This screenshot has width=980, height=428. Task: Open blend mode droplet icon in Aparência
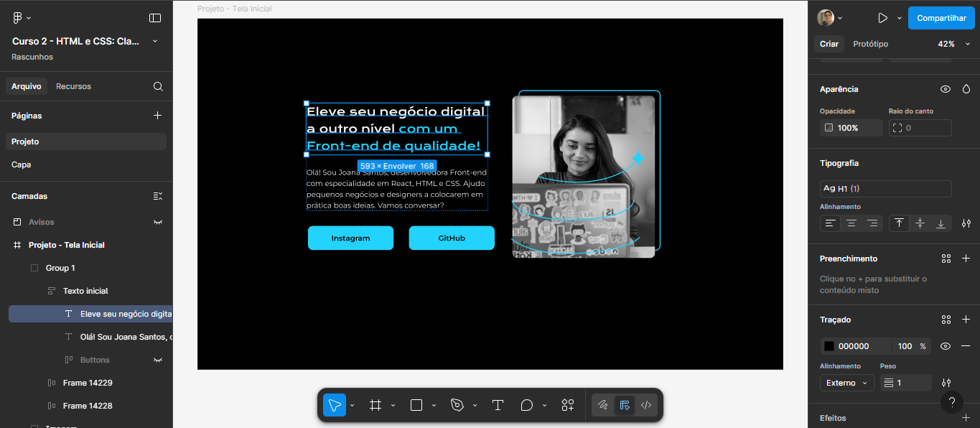(x=966, y=89)
